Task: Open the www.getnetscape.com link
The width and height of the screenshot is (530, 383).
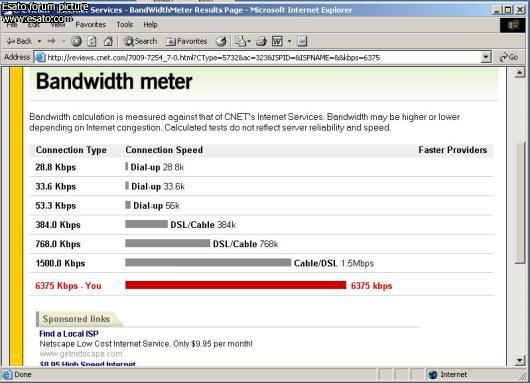Action: pyautogui.click(x=81, y=354)
